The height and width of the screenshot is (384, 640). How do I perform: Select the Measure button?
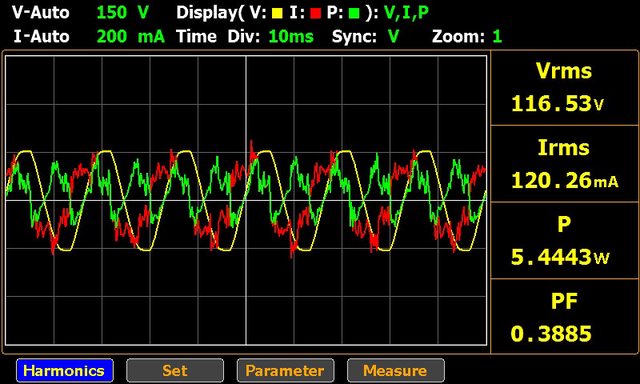pyautogui.click(x=396, y=371)
